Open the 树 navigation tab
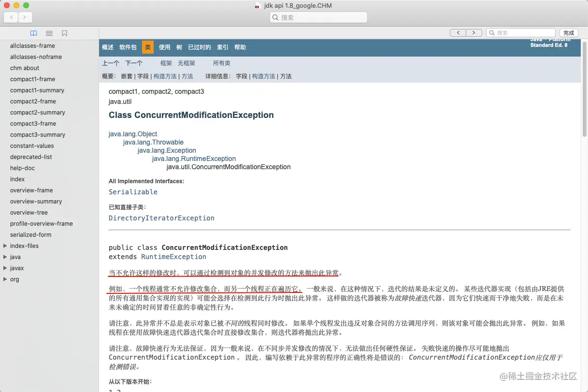Viewport: 588px width, 392px height. pyautogui.click(x=179, y=47)
